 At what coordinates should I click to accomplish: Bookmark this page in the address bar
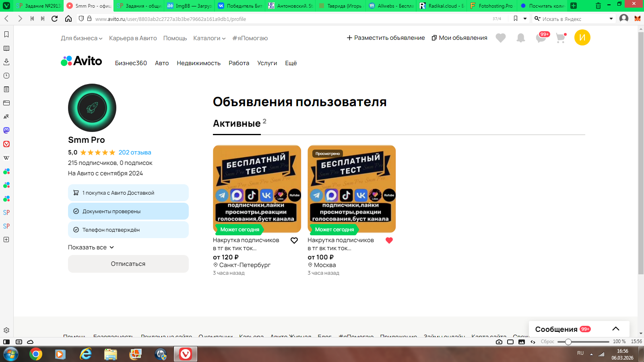click(516, 19)
